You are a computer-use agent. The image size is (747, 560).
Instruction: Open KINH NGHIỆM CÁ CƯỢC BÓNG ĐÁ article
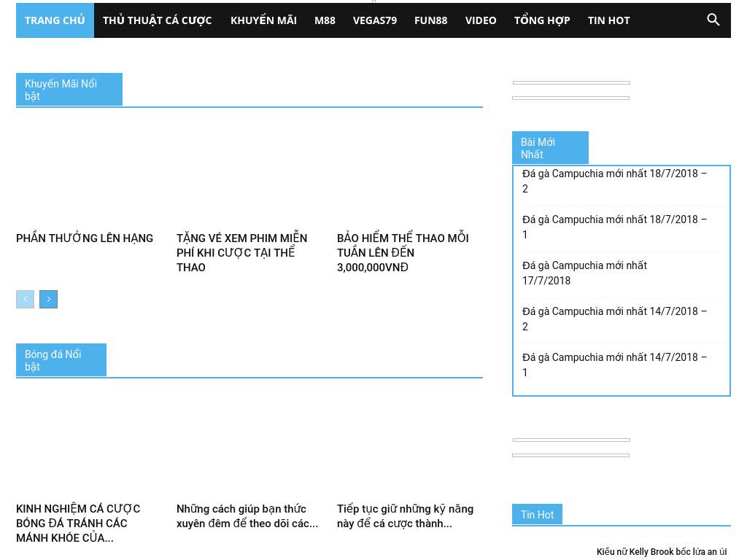(x=78, y=523)
